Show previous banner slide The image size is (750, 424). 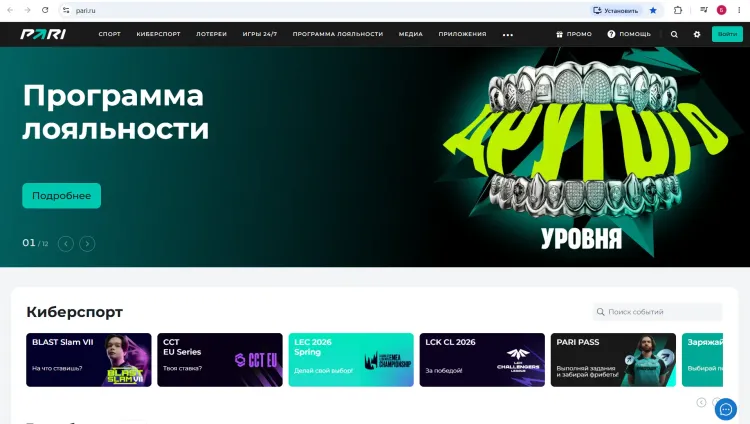click(66, 244)
